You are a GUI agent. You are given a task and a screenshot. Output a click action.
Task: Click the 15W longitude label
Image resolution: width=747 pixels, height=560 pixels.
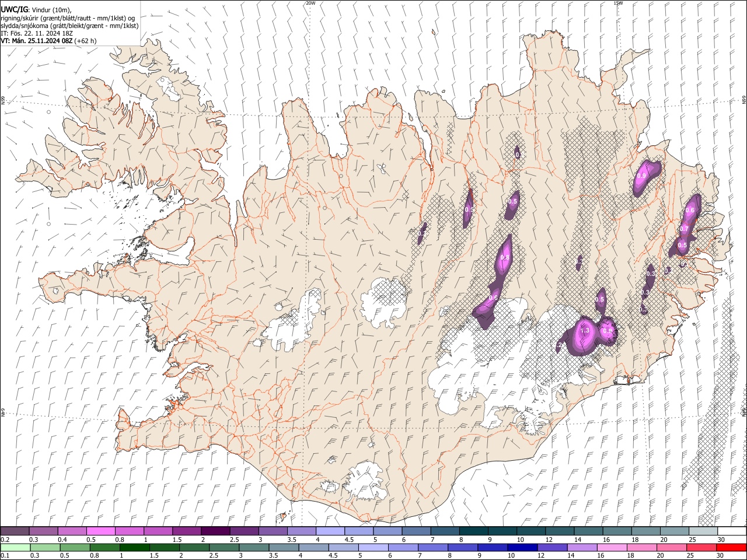point(618,3)
